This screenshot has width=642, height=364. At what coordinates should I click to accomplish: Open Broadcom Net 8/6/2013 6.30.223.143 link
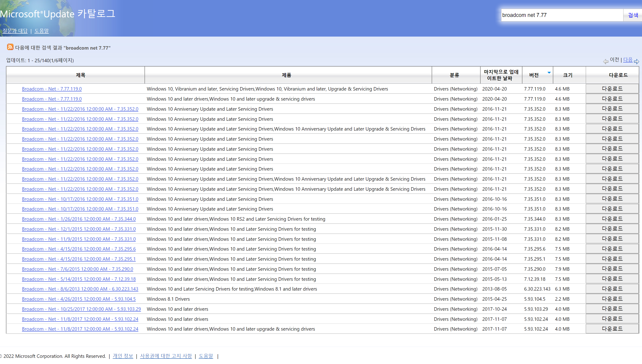[x=80, y=289]
